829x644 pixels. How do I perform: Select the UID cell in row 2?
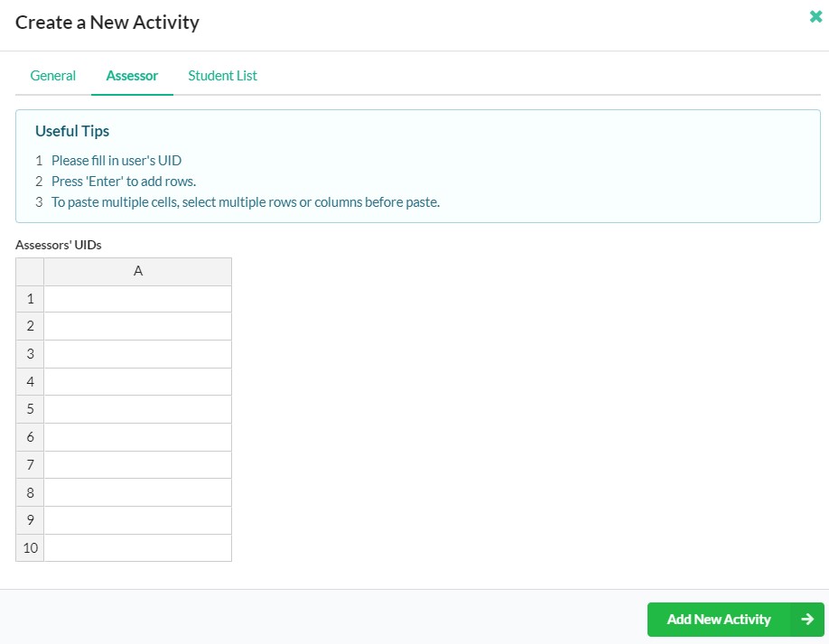(x=137, y=326)
